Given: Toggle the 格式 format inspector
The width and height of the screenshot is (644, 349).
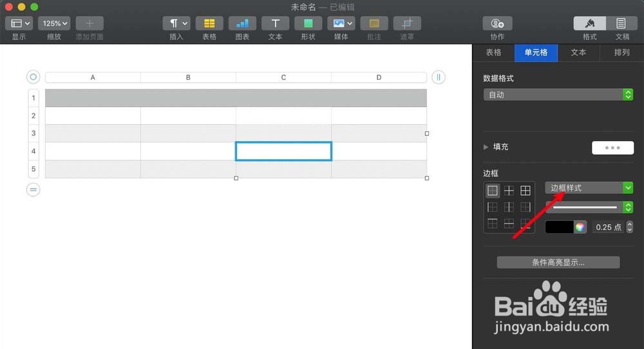Looking at the screenshot, I should point(589,23).
